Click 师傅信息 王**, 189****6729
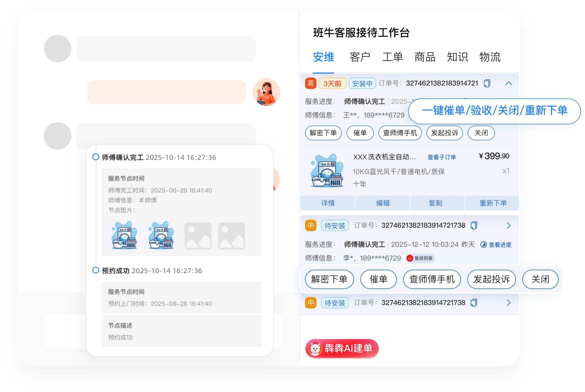Viewport: 585px width, 392px height. 355,115
